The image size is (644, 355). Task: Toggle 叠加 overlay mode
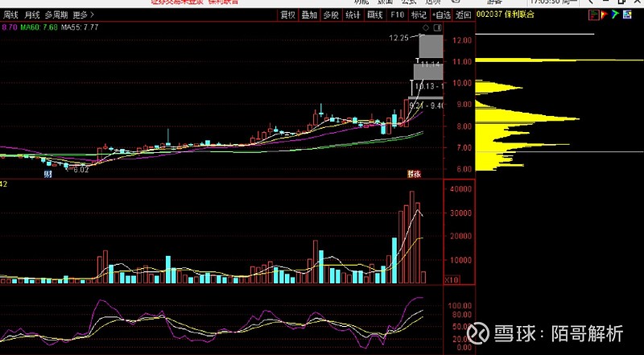click(309, 14)
